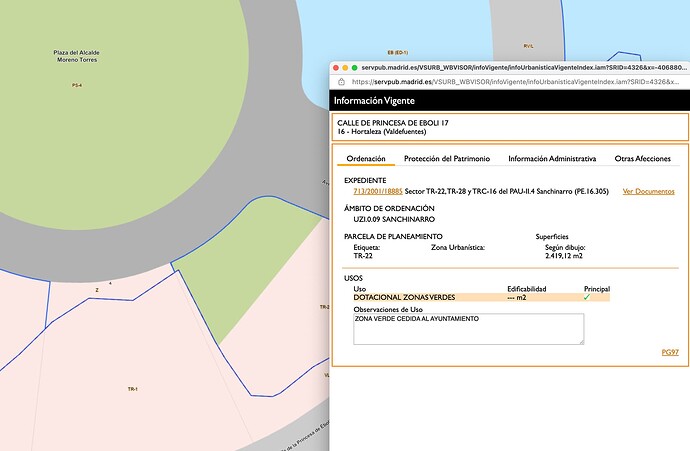Click the Observaciones de Uso text box
The width and height of the screenshot is (690, 451).
[469, 329]
